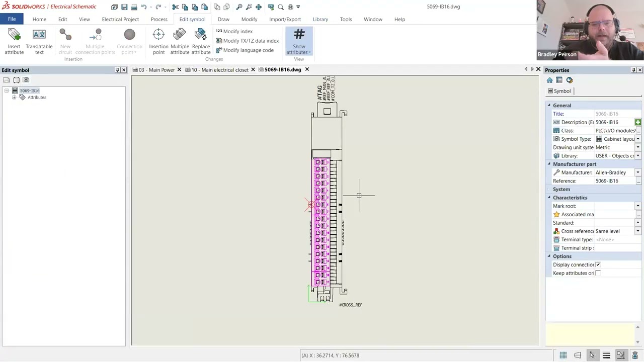Click the Insertion point tool
This screenshot has height=362, width=644.
(x=158, y=41)
